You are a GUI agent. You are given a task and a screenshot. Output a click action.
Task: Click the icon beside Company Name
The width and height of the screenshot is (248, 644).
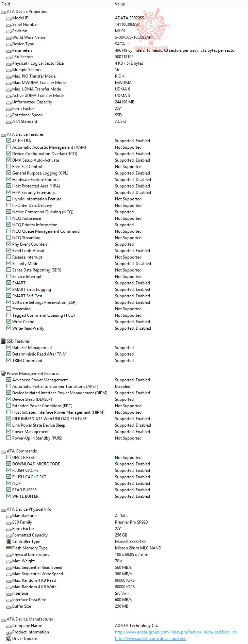[9, 626]
